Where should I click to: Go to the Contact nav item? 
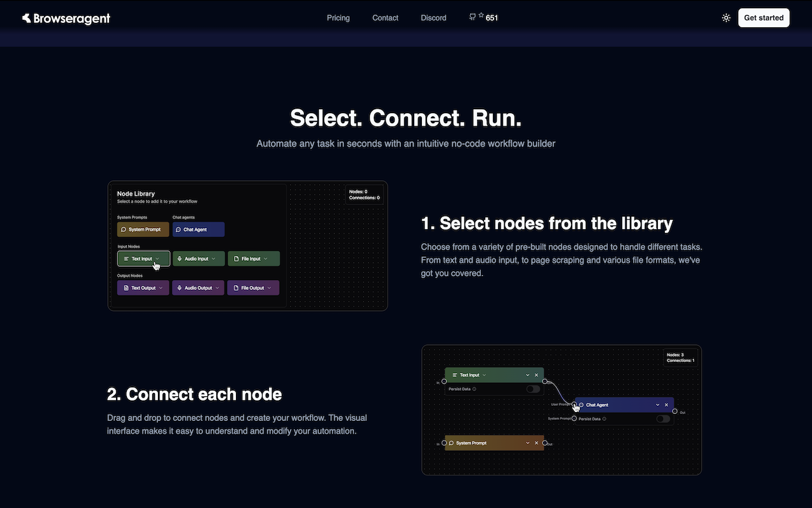(385, 18)
